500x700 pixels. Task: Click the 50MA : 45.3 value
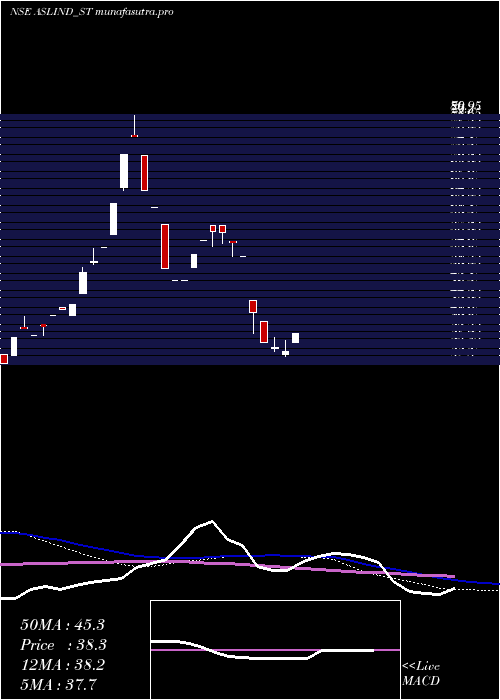[62, 625]
